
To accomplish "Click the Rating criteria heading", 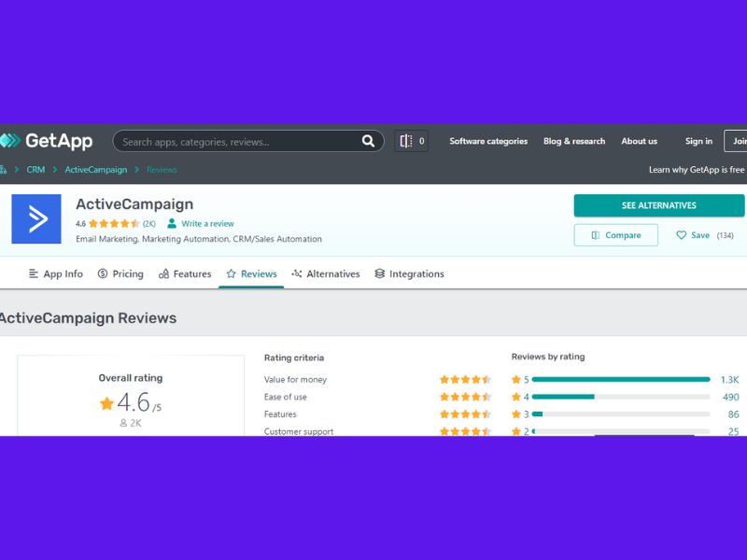I will point(294,357).
